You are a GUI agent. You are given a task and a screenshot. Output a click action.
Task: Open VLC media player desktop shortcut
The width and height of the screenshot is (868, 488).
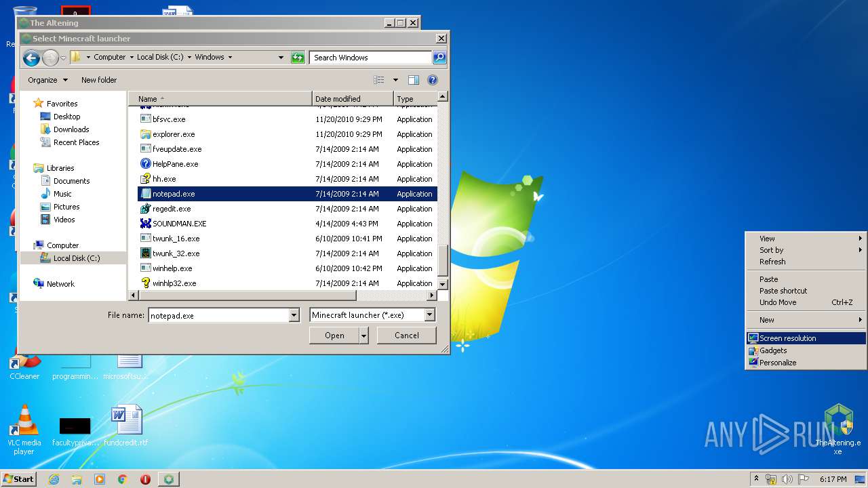point(24,430)
